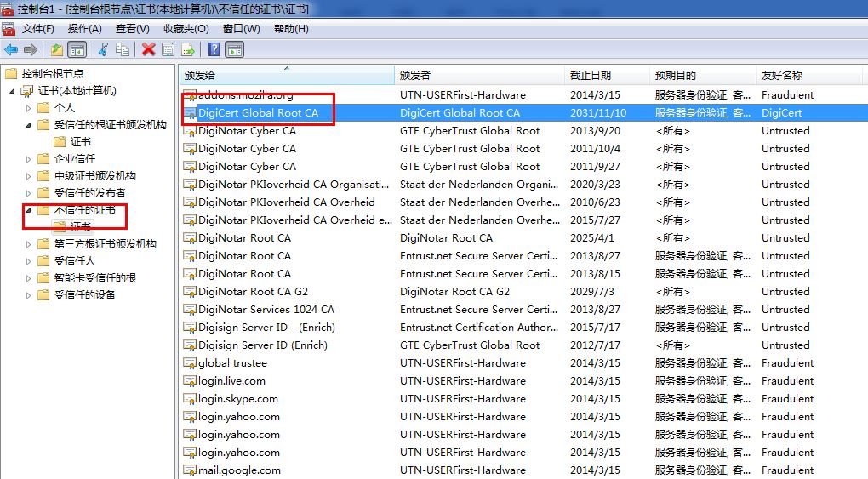Screen dimensions: 868x479
Task: Click certificate icon of addons.mozilla.org row
Action: 190,95
